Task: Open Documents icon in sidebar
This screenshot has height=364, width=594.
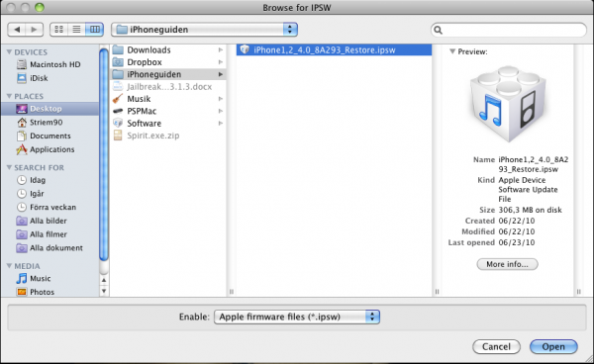Action: click(x=22, y=136)
